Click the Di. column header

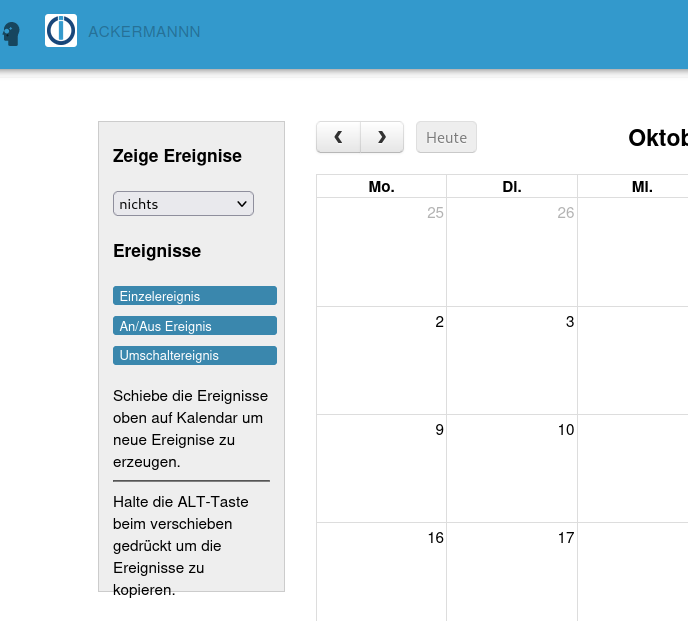point(512,187)
